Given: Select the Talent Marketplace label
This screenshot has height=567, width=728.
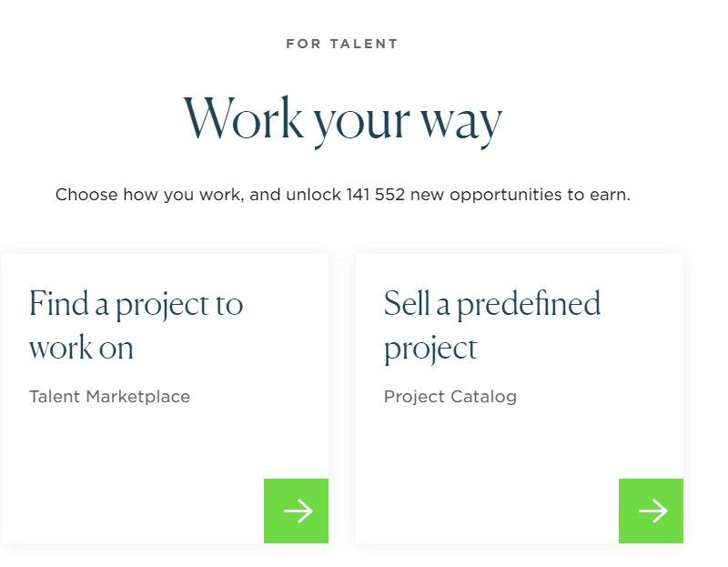Looking at the screenshot, I should (109, 397).
